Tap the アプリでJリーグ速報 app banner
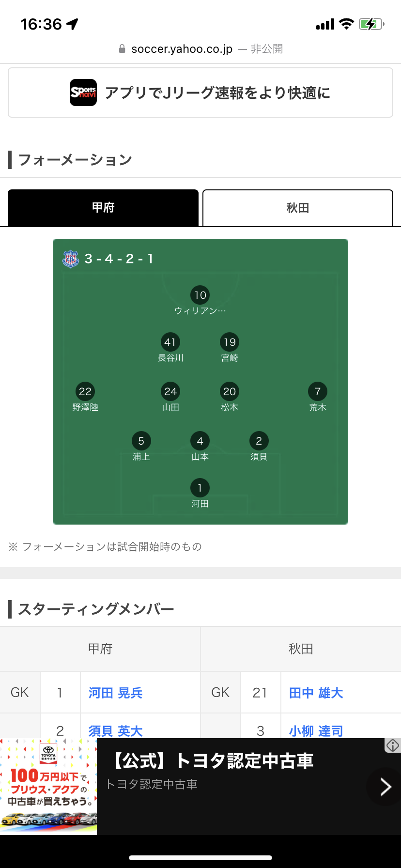The image size is (401, 868). tap(200, 93)
